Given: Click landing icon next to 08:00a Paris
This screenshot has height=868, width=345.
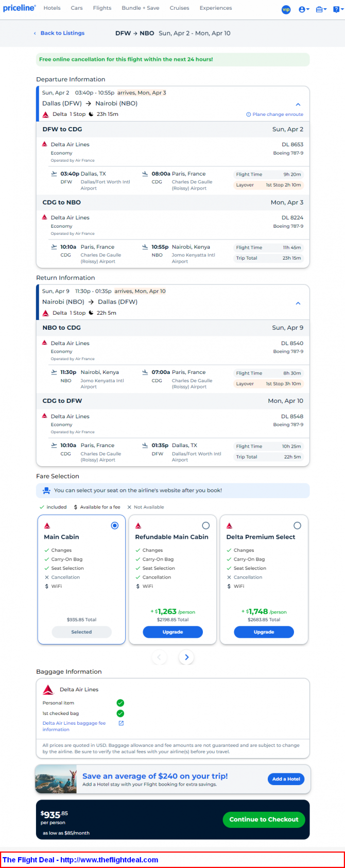Looking at the screenshot, I should pyautogui.click(x=145, y=174).
